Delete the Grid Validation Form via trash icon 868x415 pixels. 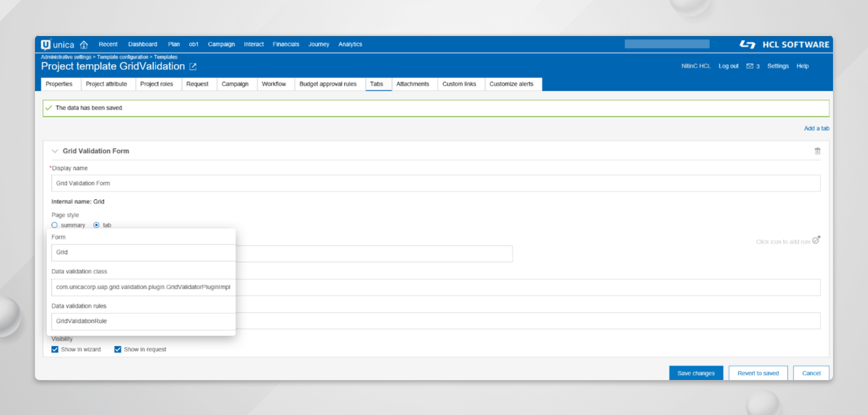click(x=817, y=150)
